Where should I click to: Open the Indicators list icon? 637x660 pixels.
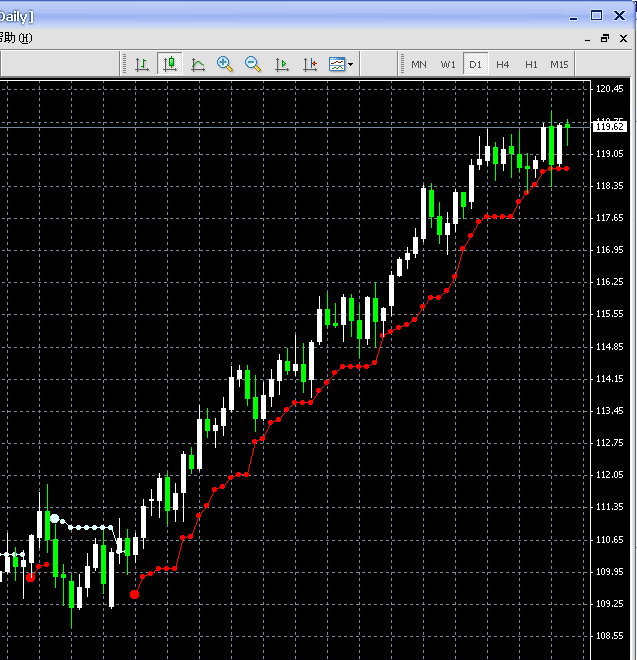(337, 64)
